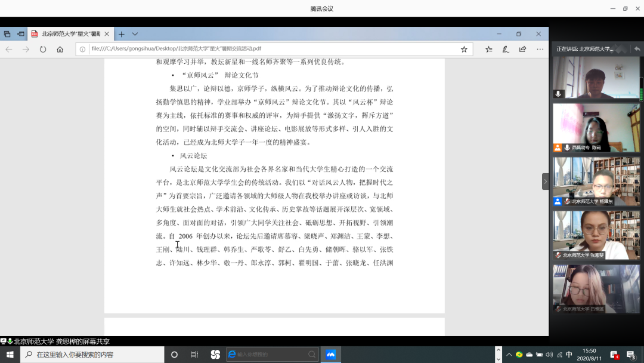Open the Windows Start menu

tap(10, 355)
